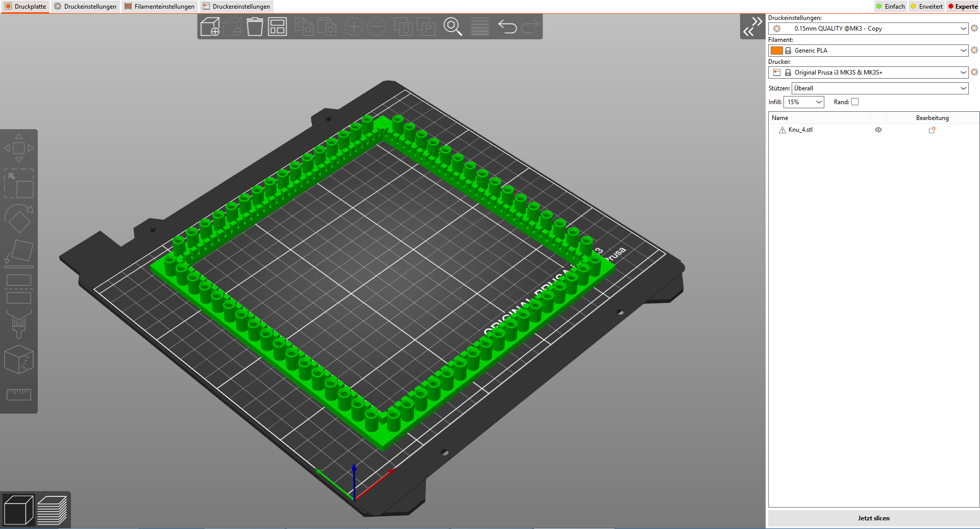Toggle the Rand (brim) checkbox

pyautogui.click(x=855, y=102)
